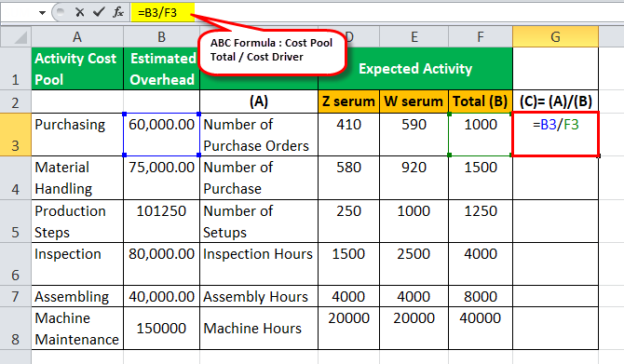This screenshot has height=364, width=624.
Task: Click the 'Machine Maintenance' cell
Action: tap(77, 329)
